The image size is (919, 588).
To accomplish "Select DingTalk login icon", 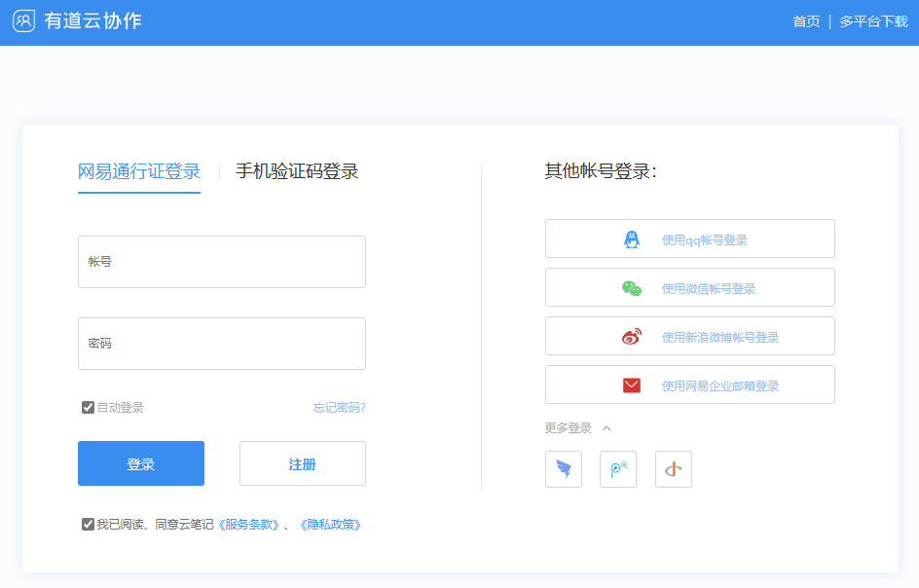I will click(564, 468).
